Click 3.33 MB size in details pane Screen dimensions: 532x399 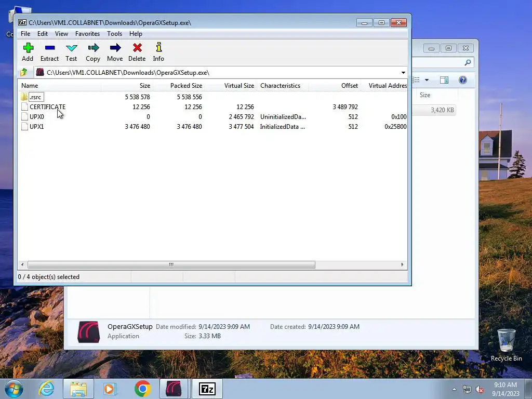(x=209, y=336)
